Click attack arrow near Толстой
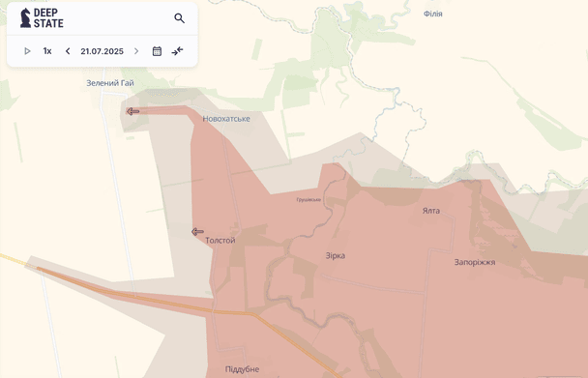 (197, 232)
